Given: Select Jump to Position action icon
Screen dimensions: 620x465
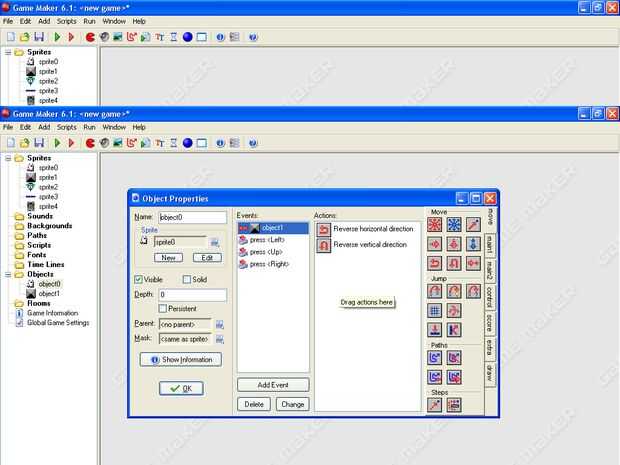Looking at the screenshot, I should [x=435, y=291].
